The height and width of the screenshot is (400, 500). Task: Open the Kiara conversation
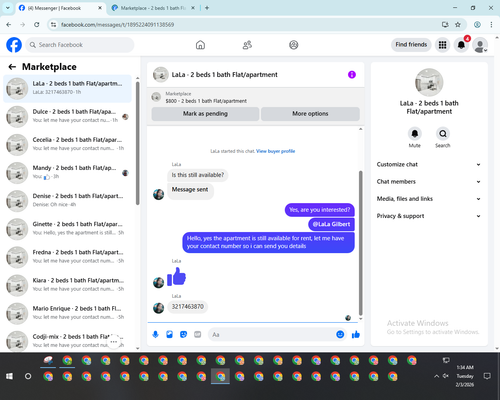click(67, 285)
